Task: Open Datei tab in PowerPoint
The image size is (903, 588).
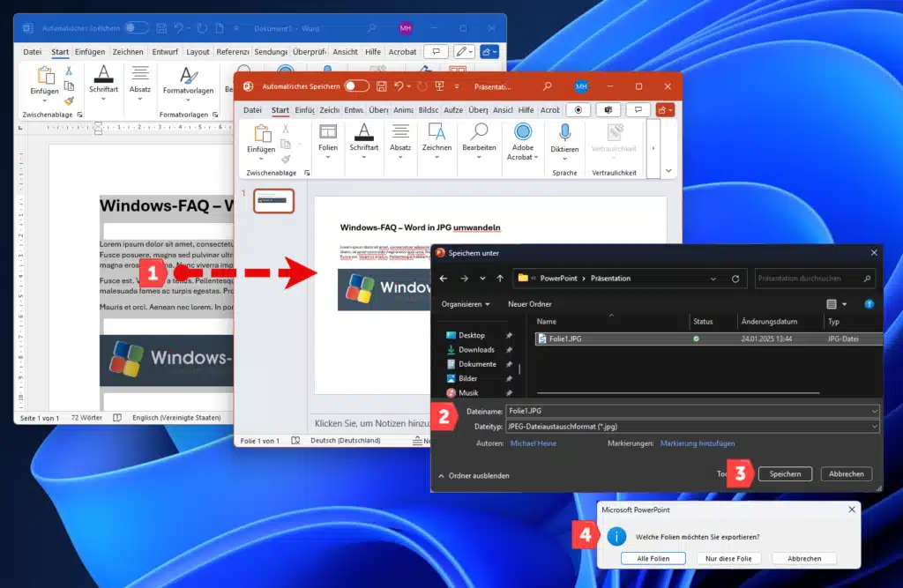Action: pos(252,110)
